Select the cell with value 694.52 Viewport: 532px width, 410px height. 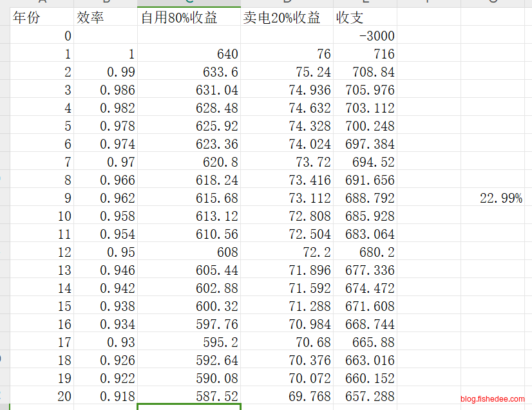[x=365, y=162]
